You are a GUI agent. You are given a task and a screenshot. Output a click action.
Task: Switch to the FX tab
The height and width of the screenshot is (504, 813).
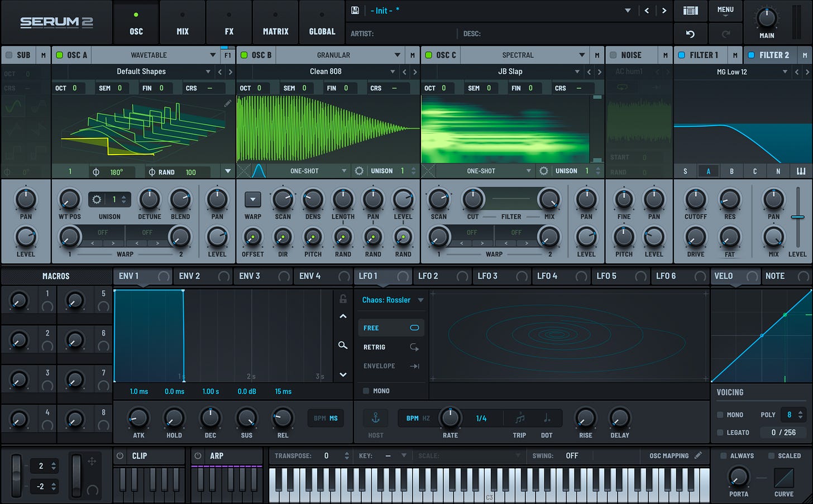coord(228,22)
